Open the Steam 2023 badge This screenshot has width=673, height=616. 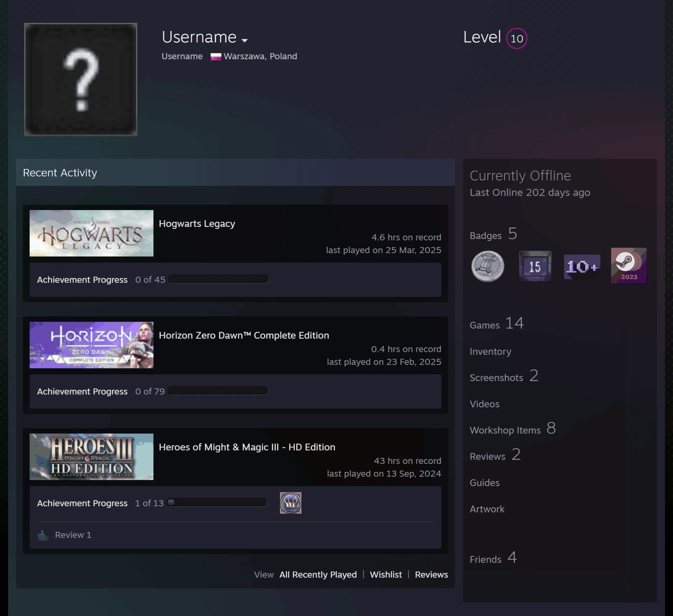629,266
